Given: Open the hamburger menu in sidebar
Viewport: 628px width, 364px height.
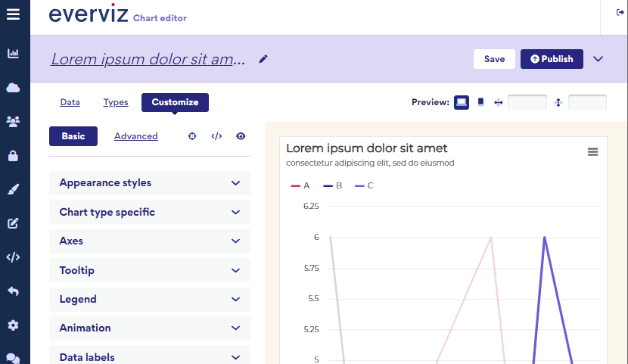Looking at the screenshot, I should (13, 14).
